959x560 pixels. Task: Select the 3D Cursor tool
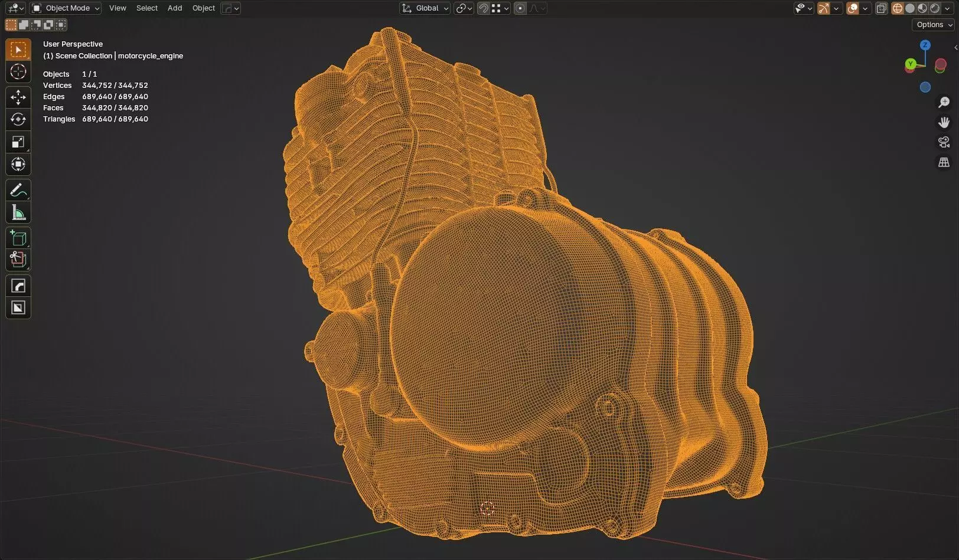click(x=18, y=72)
